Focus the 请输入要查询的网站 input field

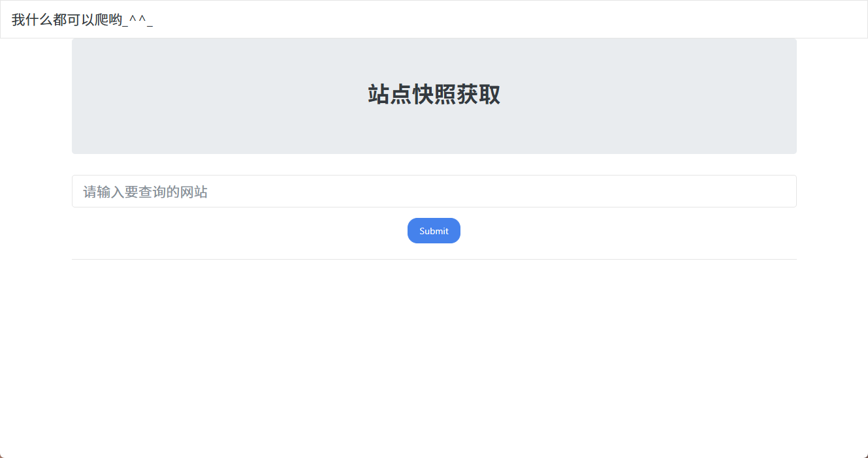pos(434,191)
